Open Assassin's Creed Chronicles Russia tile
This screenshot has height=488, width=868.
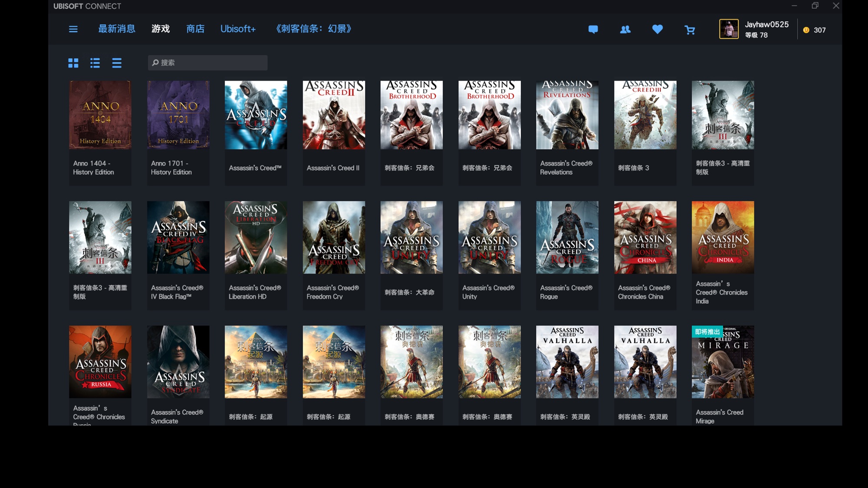tap(100, 376)
